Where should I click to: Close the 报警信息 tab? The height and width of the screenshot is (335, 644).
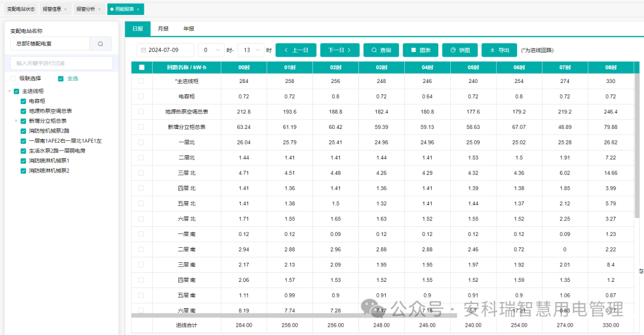click(66, 9)
